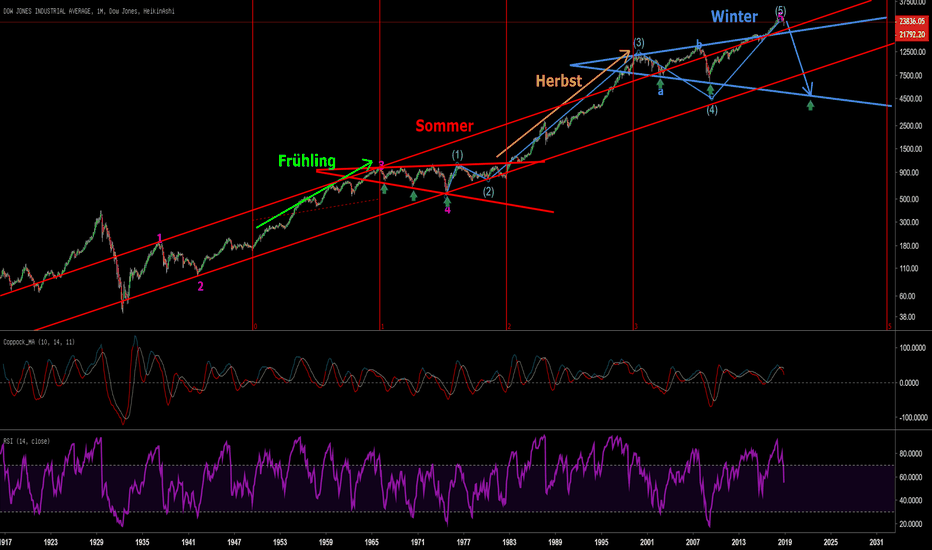Image resolution: width=932 pixels, height=550 pixels.
Task: Select the orange 'Herbst' label
Action: pyautogui.click(x=559, y=81)
